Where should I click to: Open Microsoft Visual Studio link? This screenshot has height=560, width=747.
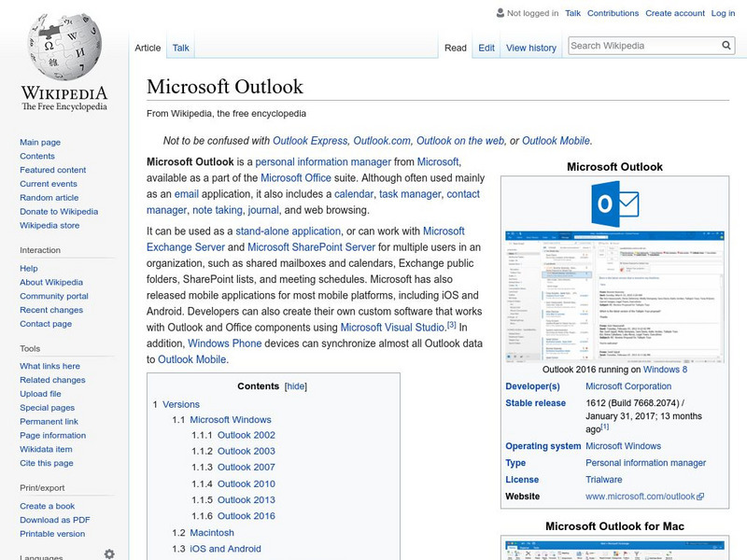392,328
